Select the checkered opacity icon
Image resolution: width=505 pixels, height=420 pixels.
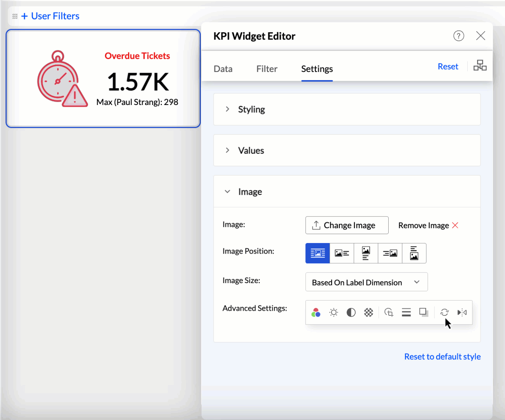click(x=368, y=312)
